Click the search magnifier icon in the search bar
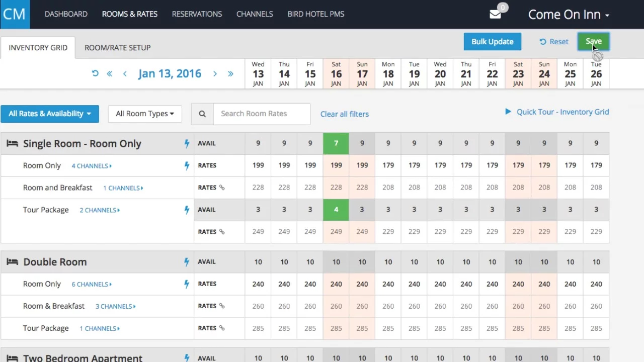 [202, 114]
